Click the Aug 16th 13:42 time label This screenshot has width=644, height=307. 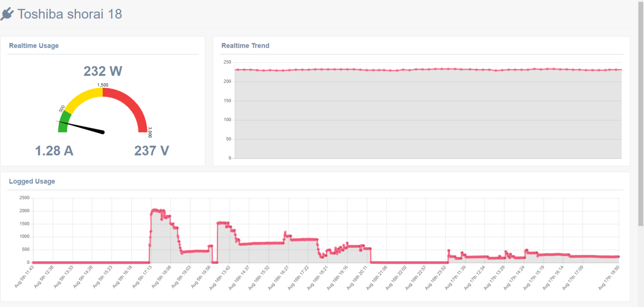pyautogui.click(x=220, y=278)
